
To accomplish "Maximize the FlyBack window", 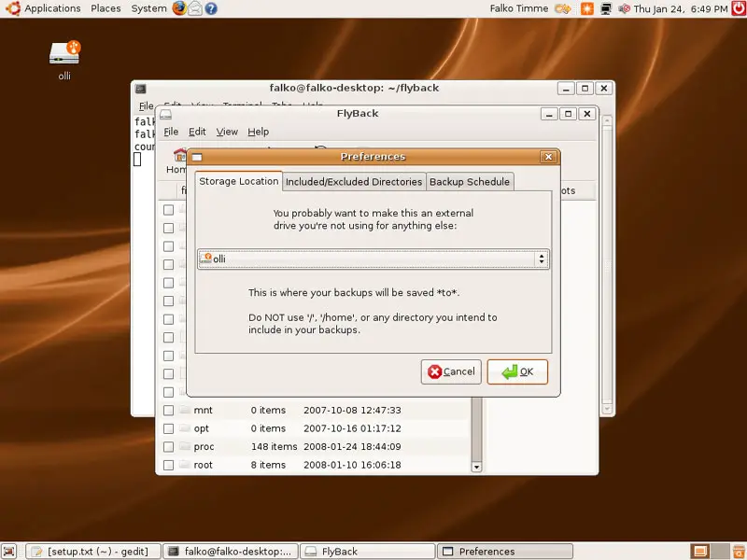I will pos(568,114).
